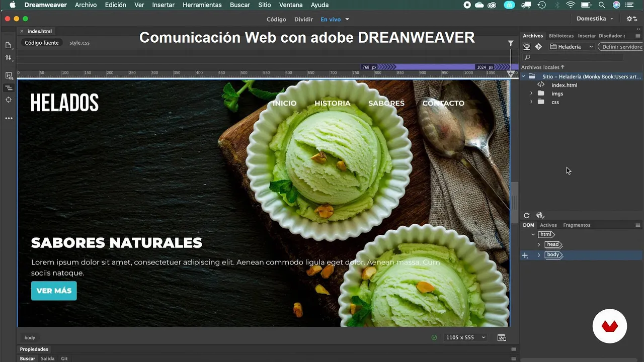
Task: Switch to Código view
Action: point(276,20)
